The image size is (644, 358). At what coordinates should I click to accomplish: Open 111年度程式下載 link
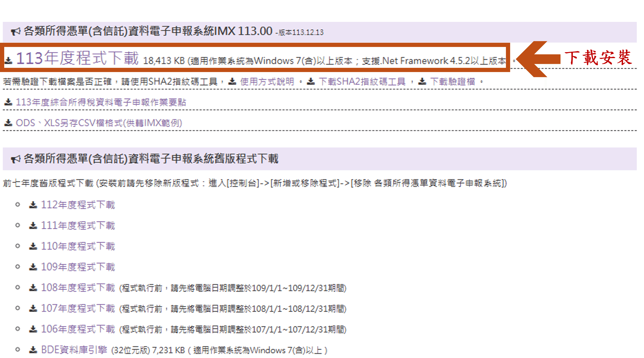[x=78, y=226]
